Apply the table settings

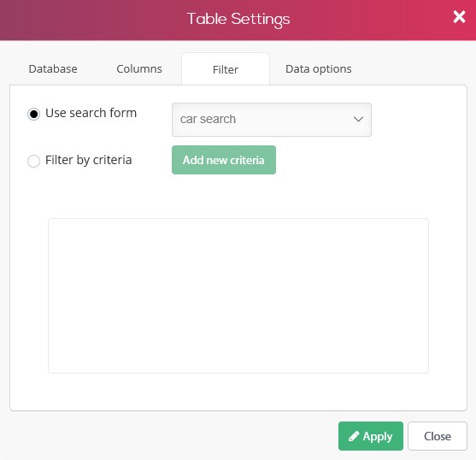click(x=371, y=436)
